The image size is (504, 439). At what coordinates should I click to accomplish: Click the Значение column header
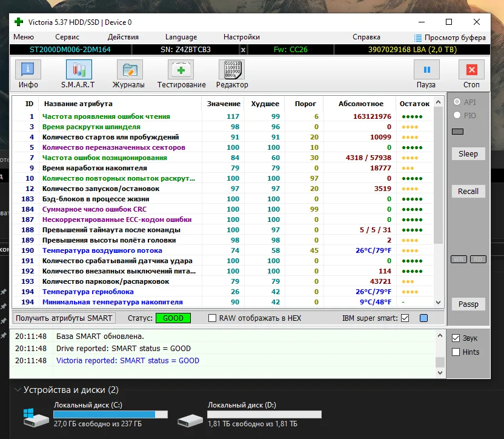tap(224, 104)
